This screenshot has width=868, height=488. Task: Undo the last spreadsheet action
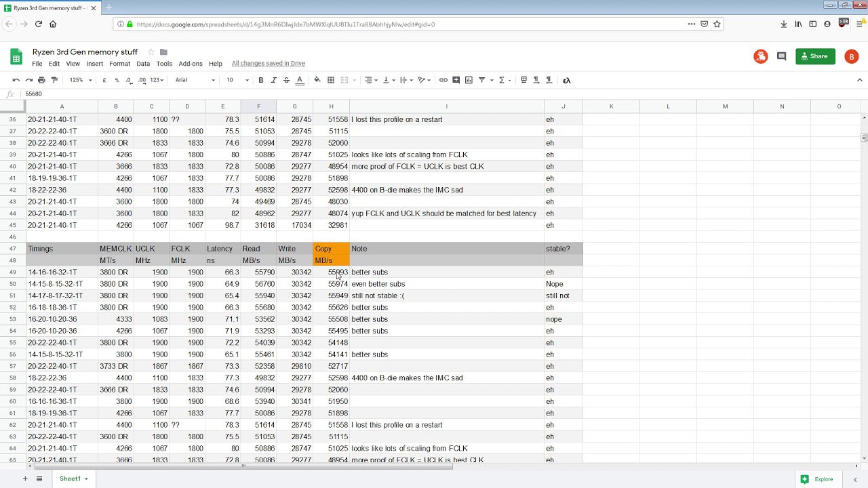pos(16,80)
